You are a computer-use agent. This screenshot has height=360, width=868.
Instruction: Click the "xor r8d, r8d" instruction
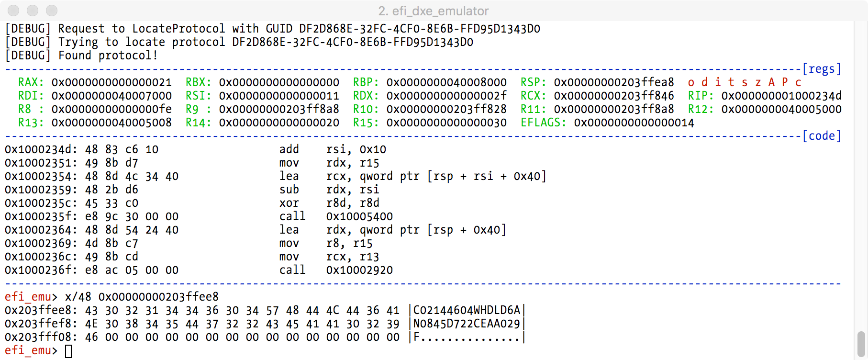tap(329, 203)
